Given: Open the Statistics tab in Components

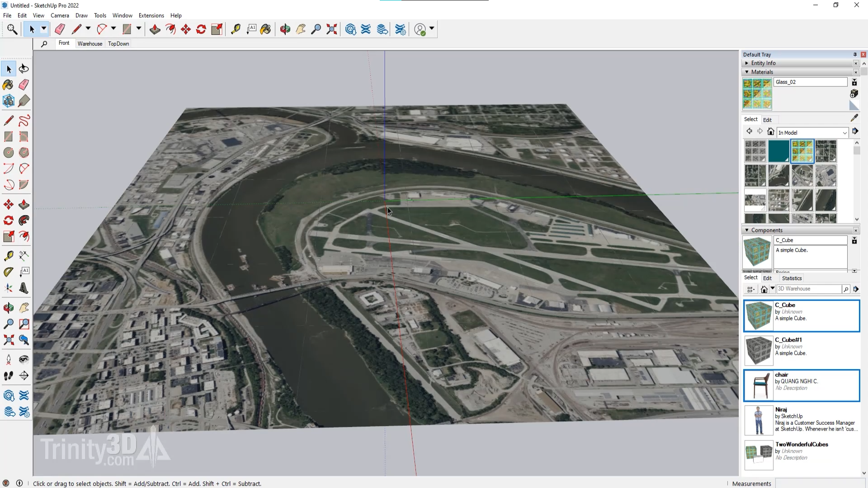Looking at the screenshot, I should [x=792, y=278].
